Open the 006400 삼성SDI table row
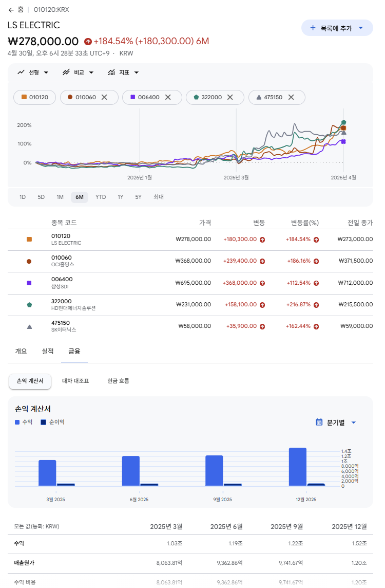The image size is (385, 588). [x=190, y=283]
